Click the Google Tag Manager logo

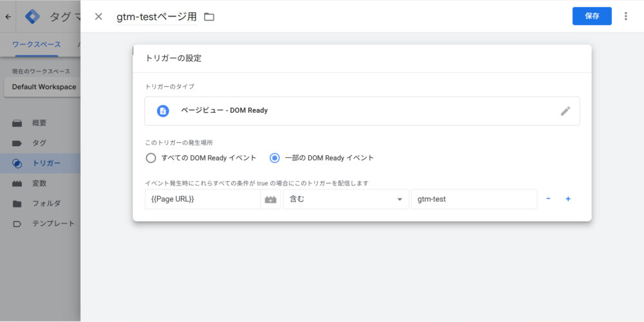pyautogui.click(x=32, y=17)
